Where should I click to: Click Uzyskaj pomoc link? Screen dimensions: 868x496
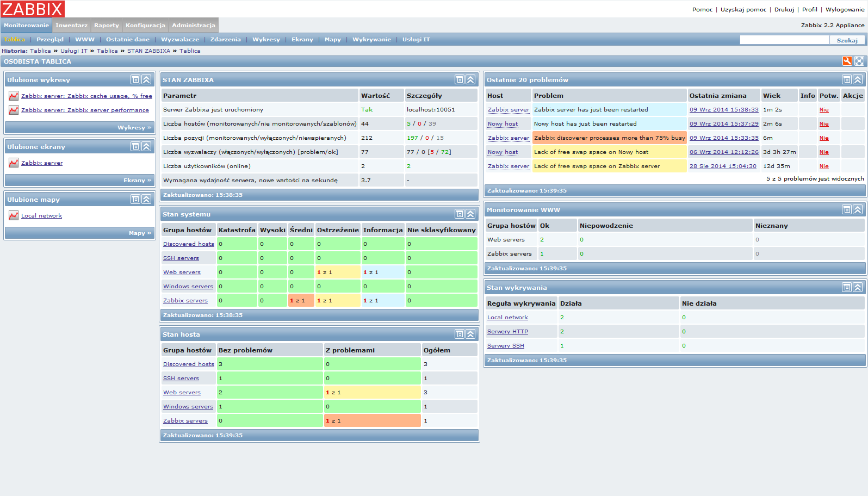click(743, 9)
